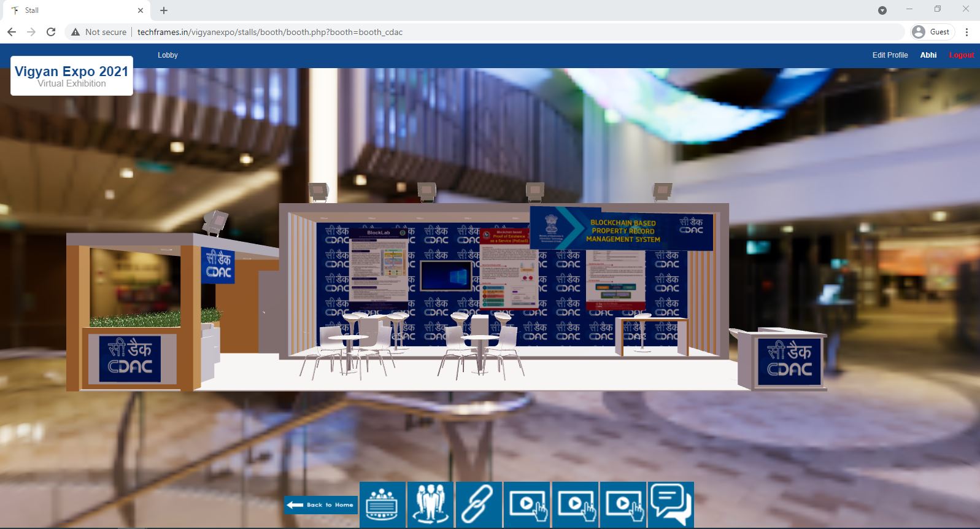Open the BlockLab poster in booth

(379, 264)
